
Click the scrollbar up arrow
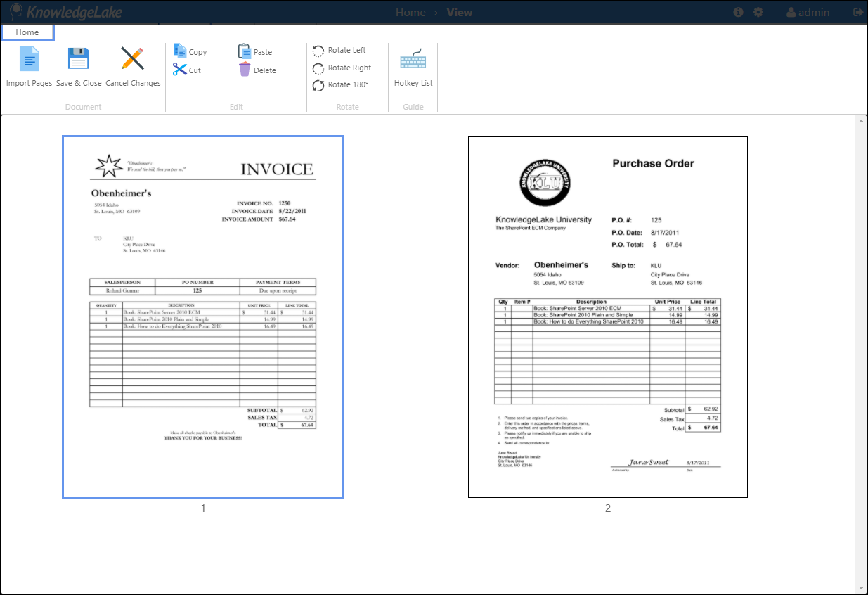[x=861, y=122]
